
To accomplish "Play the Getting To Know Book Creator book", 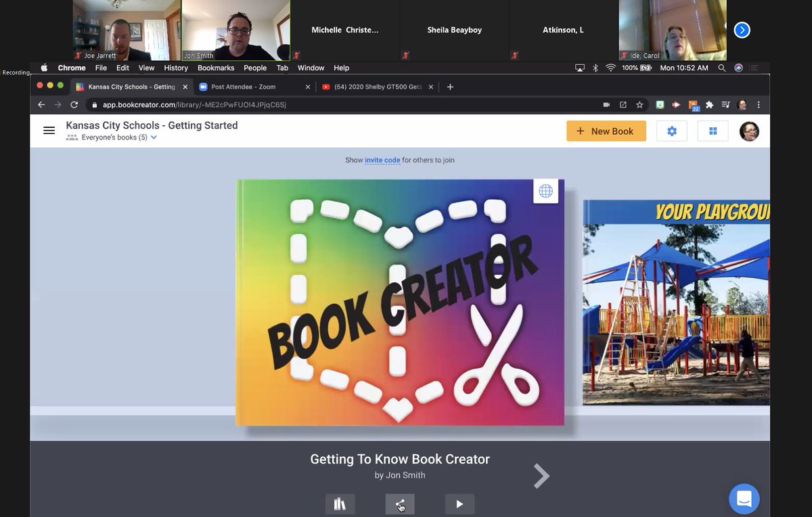I will (459, 504).
